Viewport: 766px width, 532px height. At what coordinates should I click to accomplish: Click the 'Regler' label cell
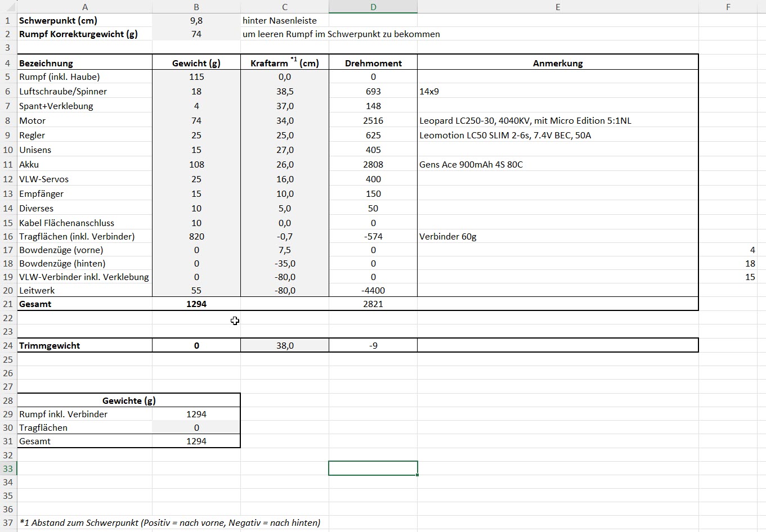pos(84,135)
